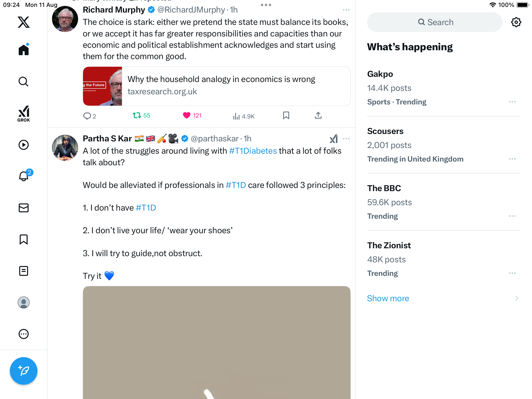532x399 pixels.
Task: Expand Show more trends chevron
Action: pos(516,298)
